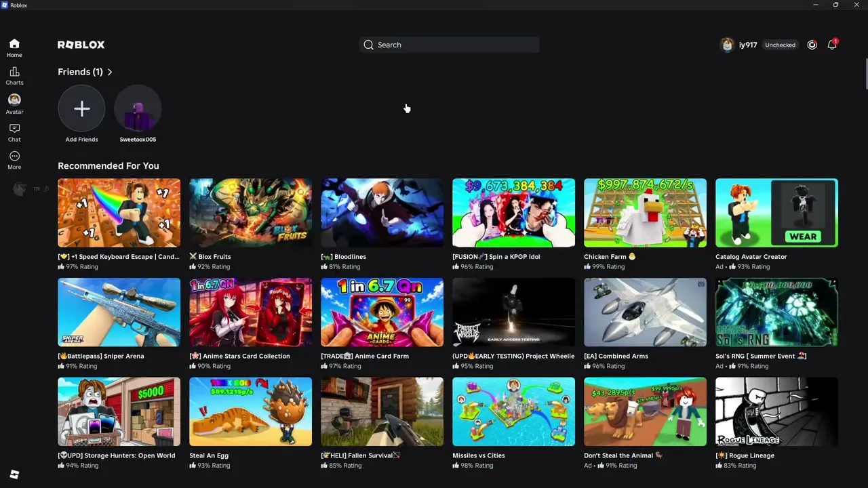Open the Project Wheelie game thumbnail
Image resolution: width=868 pixels, height=488 pixels.
pyautogui.click(x=513, y=312)
